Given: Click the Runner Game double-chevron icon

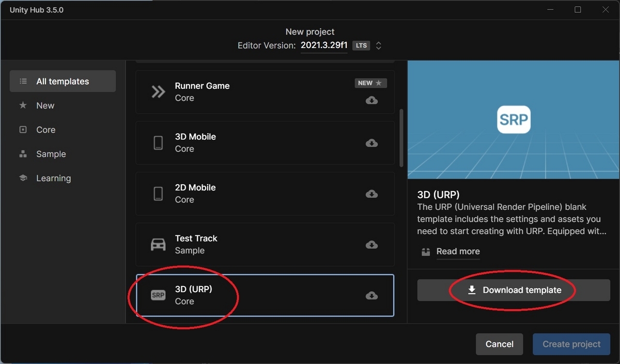Looking at the screenshot, I should click(x=158, y=92).
